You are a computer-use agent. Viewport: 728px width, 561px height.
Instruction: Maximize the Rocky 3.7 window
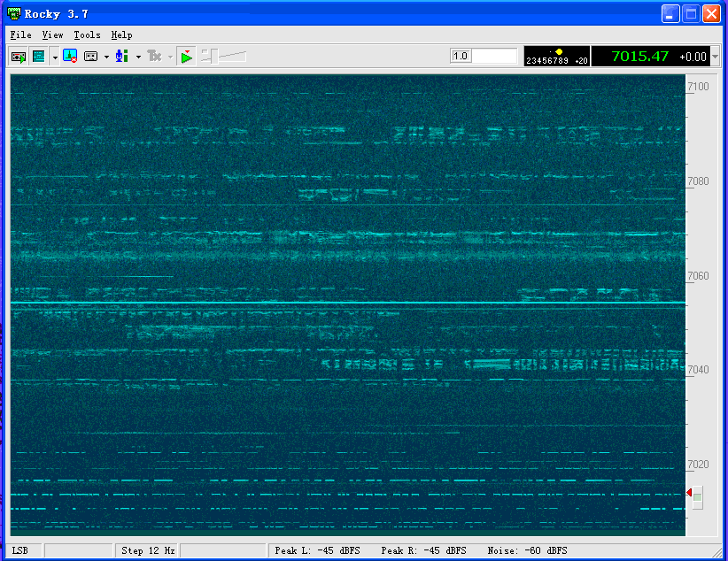[691, 14]
